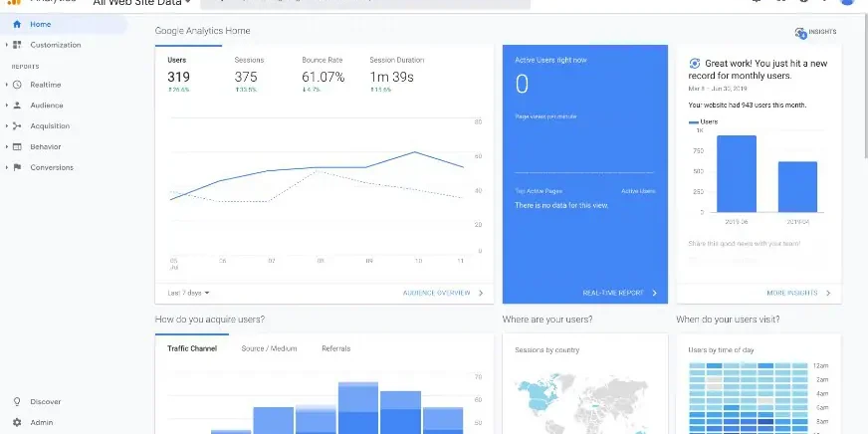The image size is (868, 434).
Task: Click the Customization dashboard icon
Action: coord(17,45)
